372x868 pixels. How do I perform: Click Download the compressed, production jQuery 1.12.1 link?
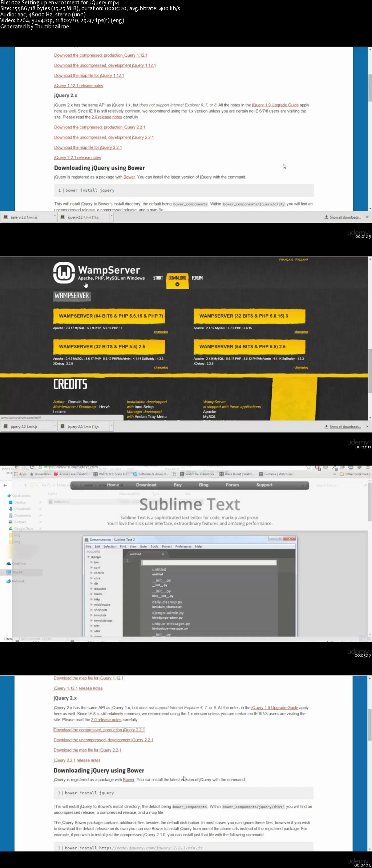(x=101, y=55)
